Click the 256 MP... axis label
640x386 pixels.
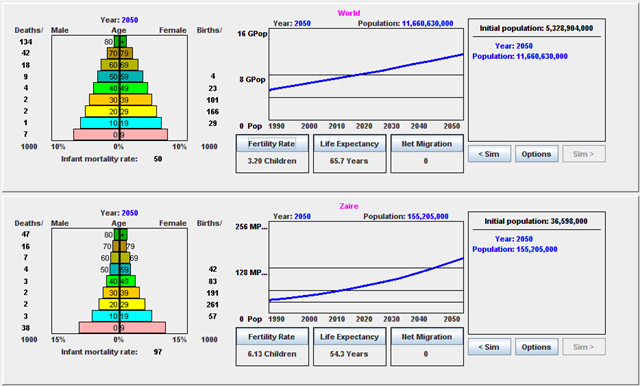click(251, 227)
